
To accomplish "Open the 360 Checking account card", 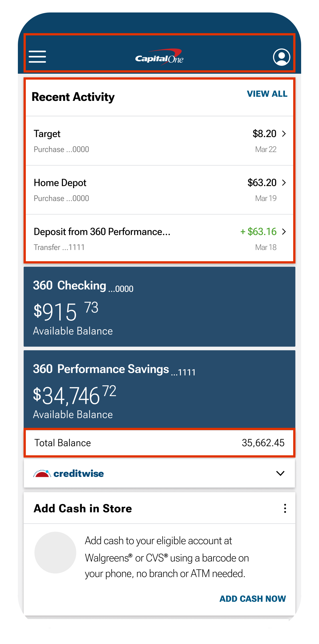I will click(x=159, y=307).
